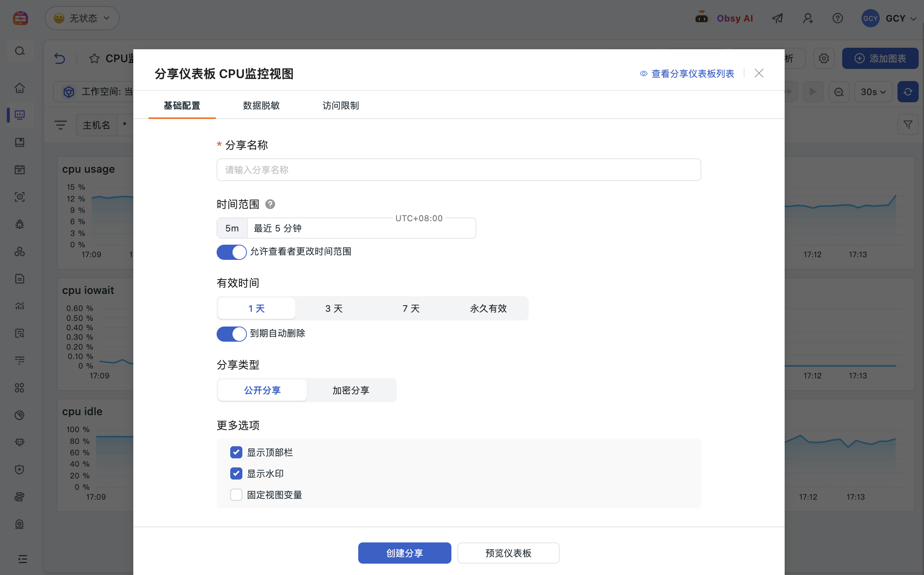Screen dimensions: 924x575
Task: Select 3 天 validity option
Action: click(x=334, y=308)
